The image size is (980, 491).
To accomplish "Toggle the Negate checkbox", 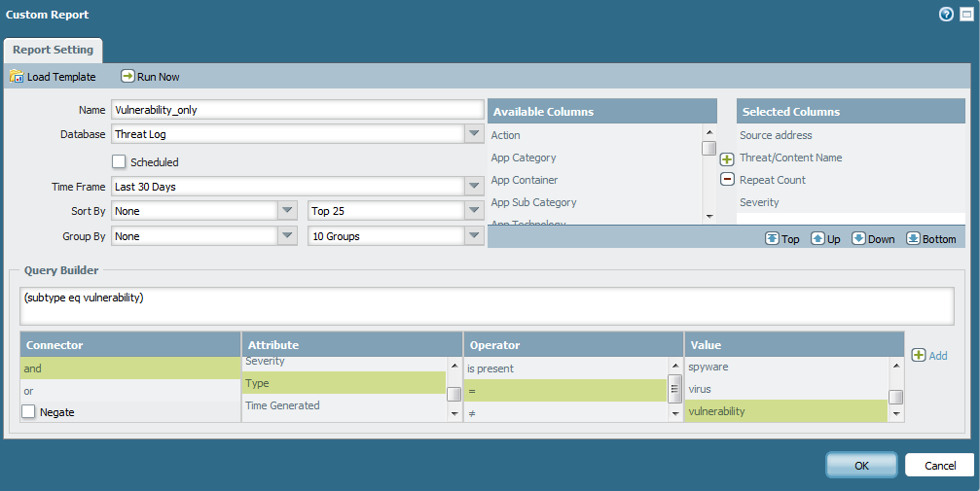I will click(x=29, y=412).
